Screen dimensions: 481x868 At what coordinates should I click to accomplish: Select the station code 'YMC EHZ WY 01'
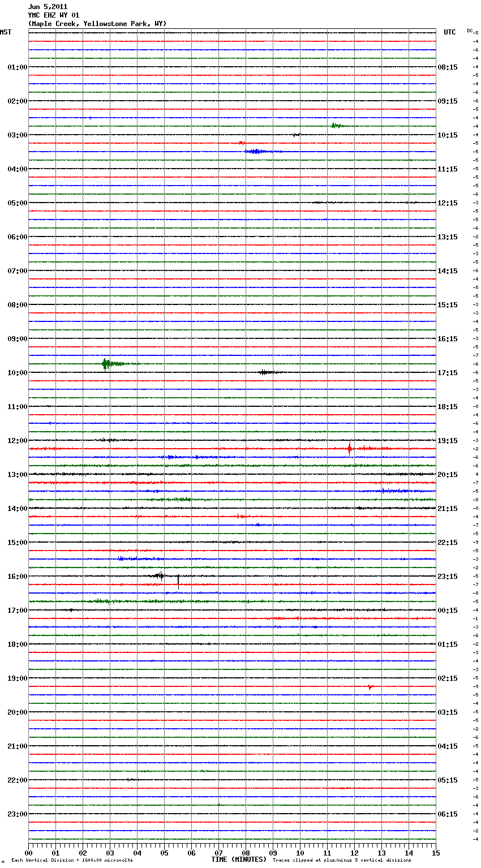click(54, 15)
